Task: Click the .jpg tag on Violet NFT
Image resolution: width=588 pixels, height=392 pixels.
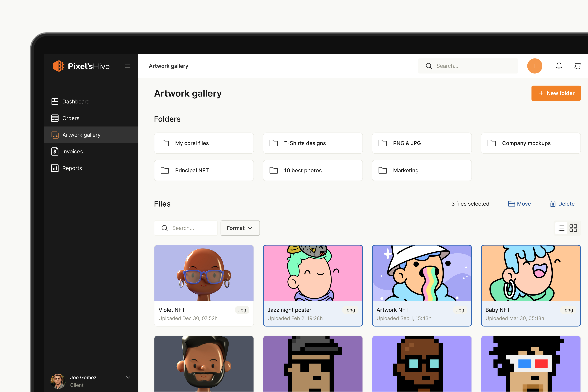Action: click(x=242, y=310)
